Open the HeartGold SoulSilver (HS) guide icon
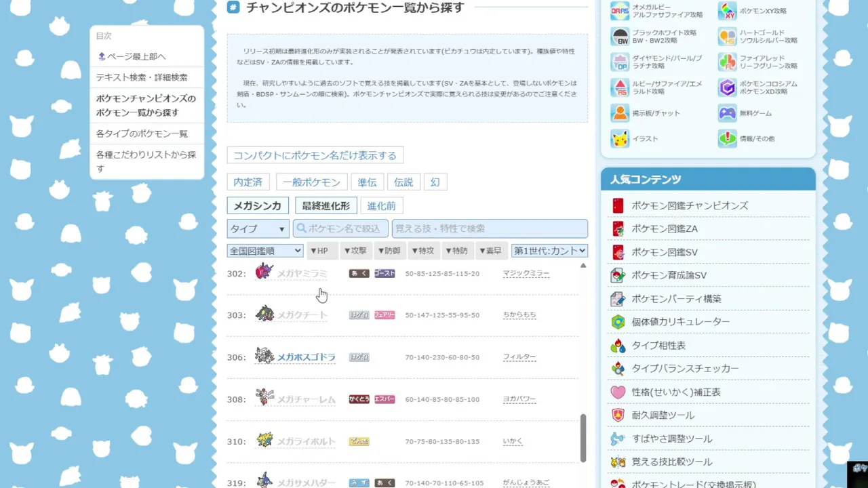 [728, 37]
